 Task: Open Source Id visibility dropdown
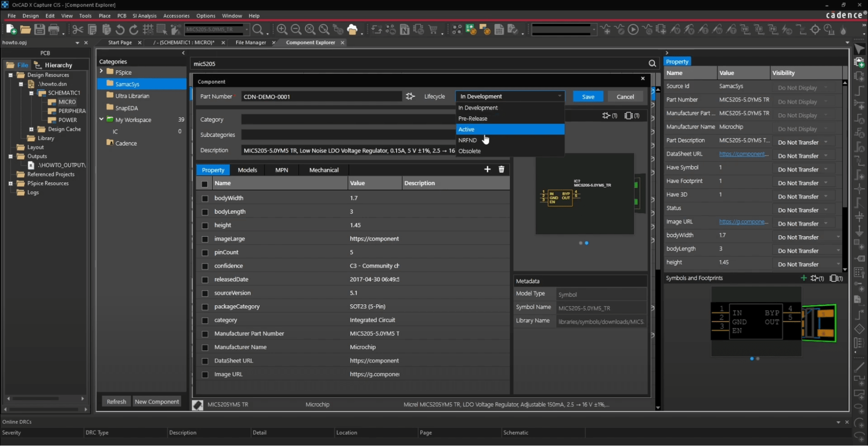pos(804,88)
